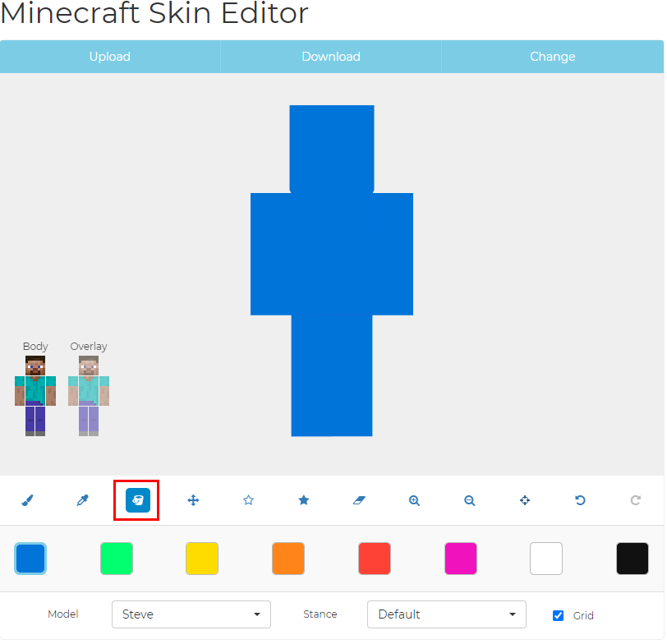The height and width of the screenshot is (644, 667).
Task: Click the zoom out magnifier
Action: tap(470, 500)
